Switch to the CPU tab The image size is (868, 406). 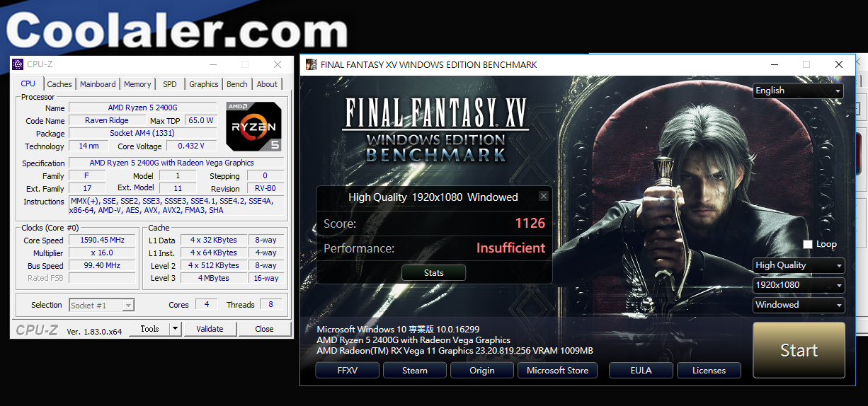[28, 83]
